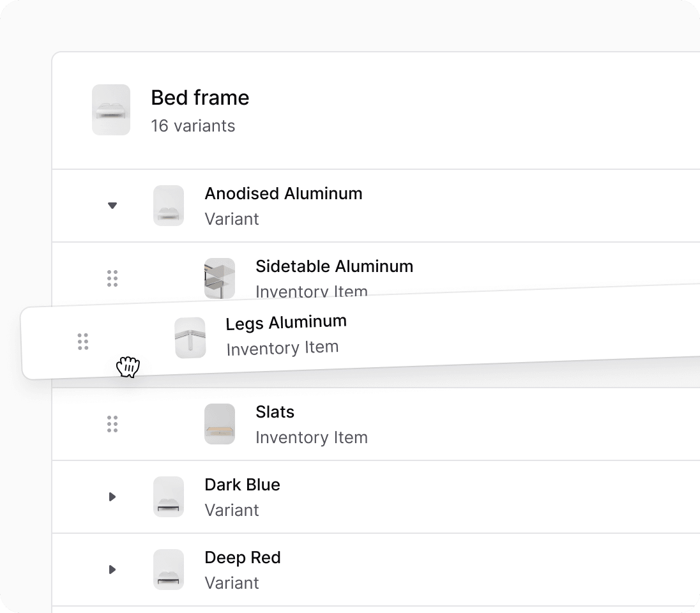
Task: Click the Legs Aluminum item image
Action: pos(190,338)
